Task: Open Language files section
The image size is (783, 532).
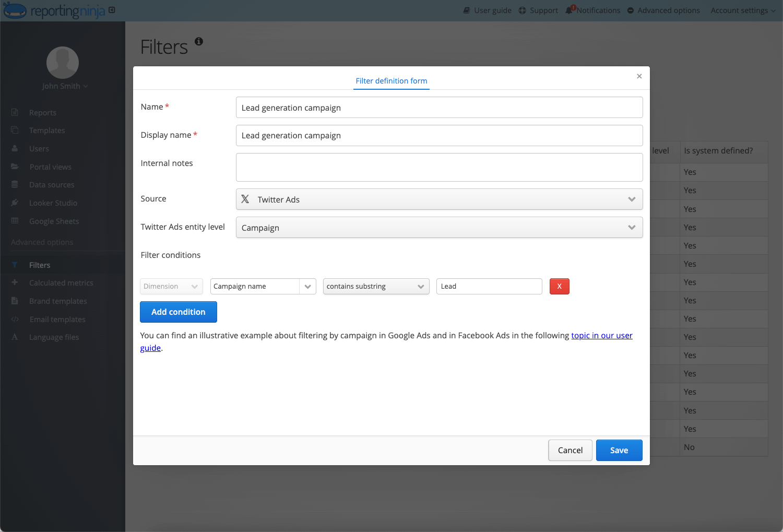Action: [53, 337]
